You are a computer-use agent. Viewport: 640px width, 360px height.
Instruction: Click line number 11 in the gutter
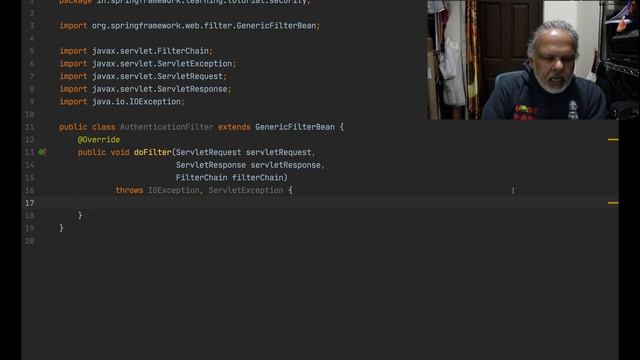(30, 127)
